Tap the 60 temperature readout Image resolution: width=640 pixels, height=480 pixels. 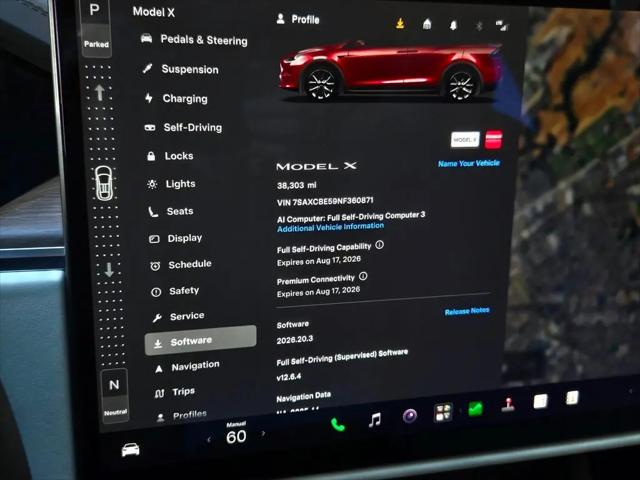[236, 437]
